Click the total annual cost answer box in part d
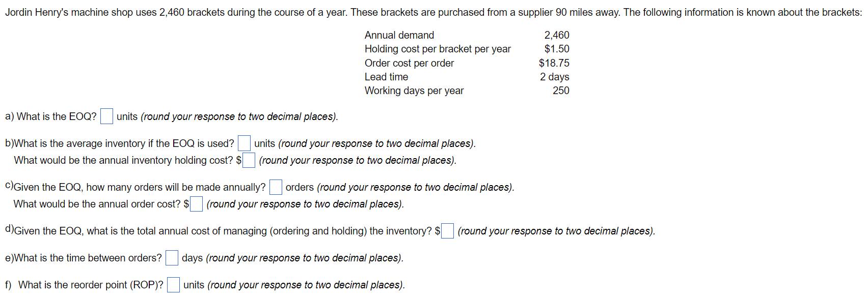The width and height of the screenshot is (868, 297). (447, 231)
